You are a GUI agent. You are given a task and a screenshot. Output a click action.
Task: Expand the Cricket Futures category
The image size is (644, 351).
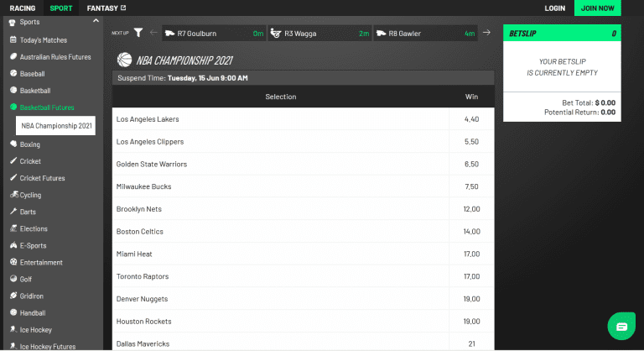point(42,178)
